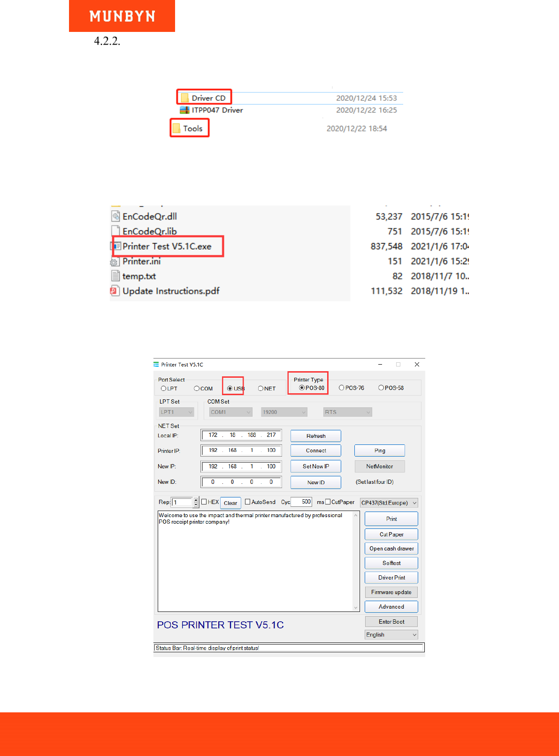Select the 'Update Instructions.pdf' file name
The width and height of the screenshot is (559, 756).
[x=171, y=291]
